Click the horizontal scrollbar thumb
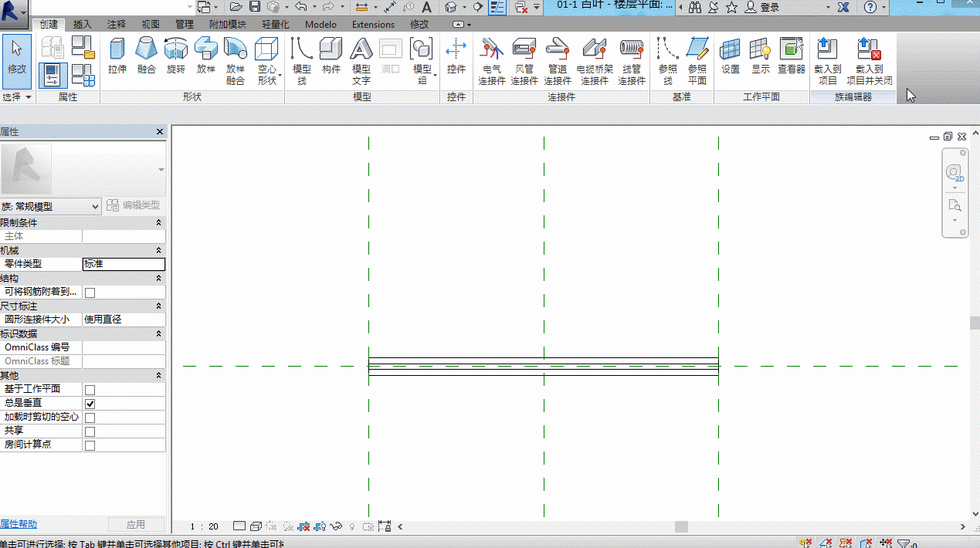Viewport: 980px width, 548px height. coord(681,526)
